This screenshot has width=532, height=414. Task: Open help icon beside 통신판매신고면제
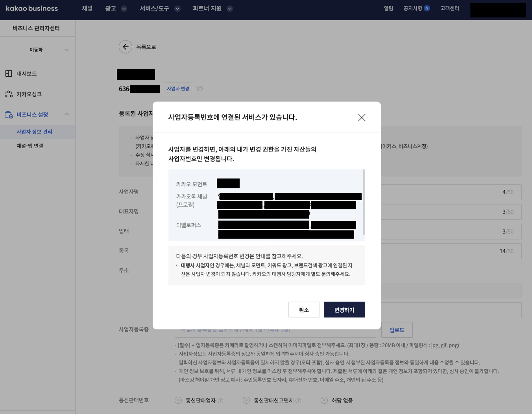[298, 401]
